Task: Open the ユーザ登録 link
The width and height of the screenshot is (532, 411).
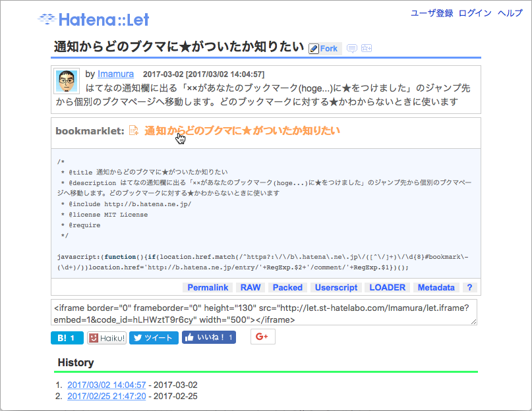Action: [x=432, y=13]
